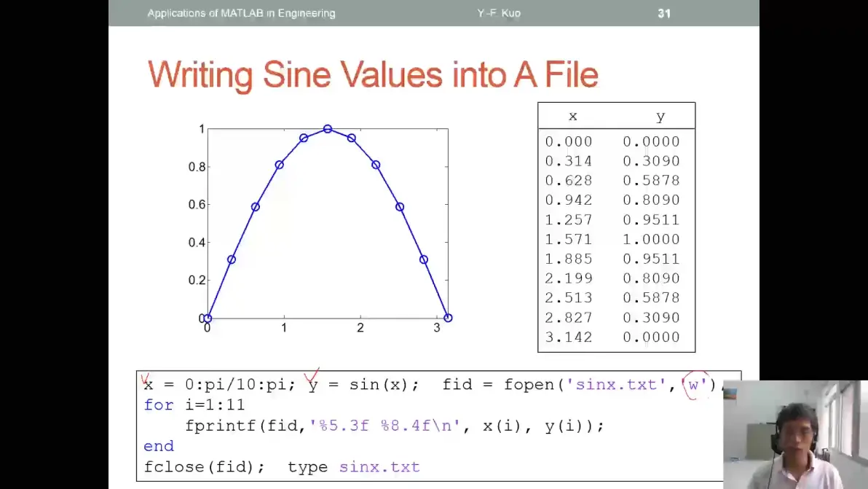Click the y value "1.0000" in the table
This screenshot has width=868, height=489.
pos(651,239)
